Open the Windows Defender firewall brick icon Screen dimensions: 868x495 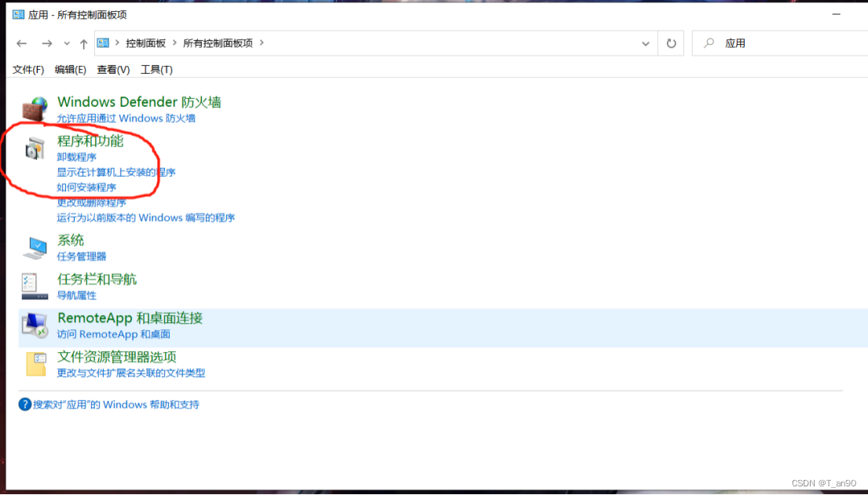tap(35, 109)
